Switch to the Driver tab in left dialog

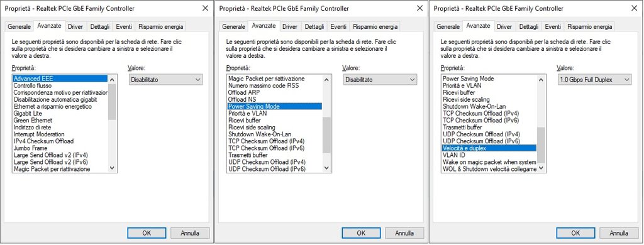[75, 26]
